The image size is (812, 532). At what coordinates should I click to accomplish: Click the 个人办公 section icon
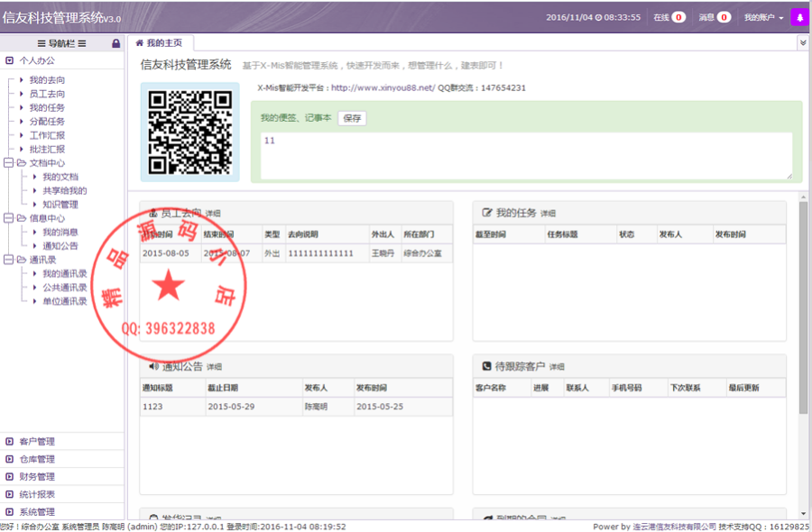click(9, 60)
